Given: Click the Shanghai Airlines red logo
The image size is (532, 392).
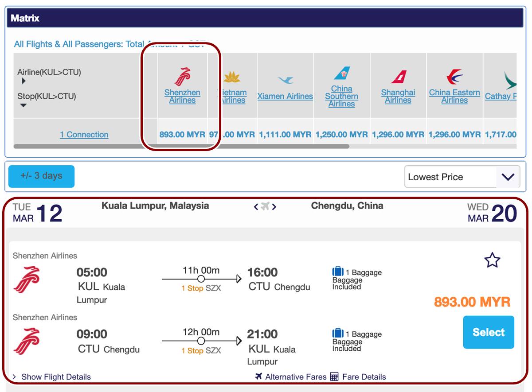Looking at the screenshot, I should (x=398, y=77).
